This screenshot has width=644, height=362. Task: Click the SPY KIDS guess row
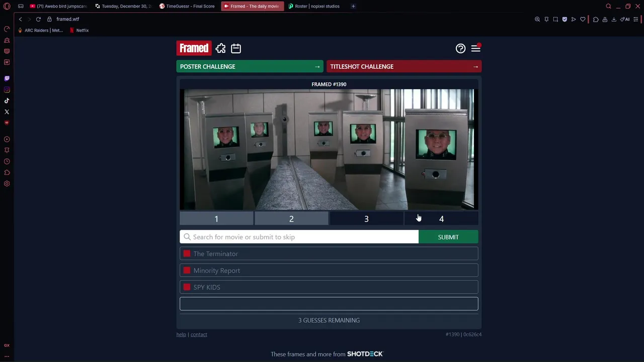pos(329,287)
